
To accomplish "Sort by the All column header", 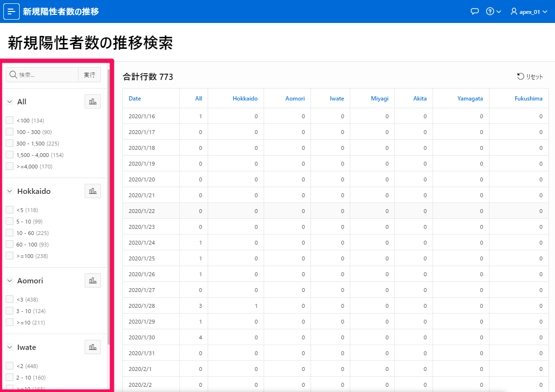I will tap(199, 99).
